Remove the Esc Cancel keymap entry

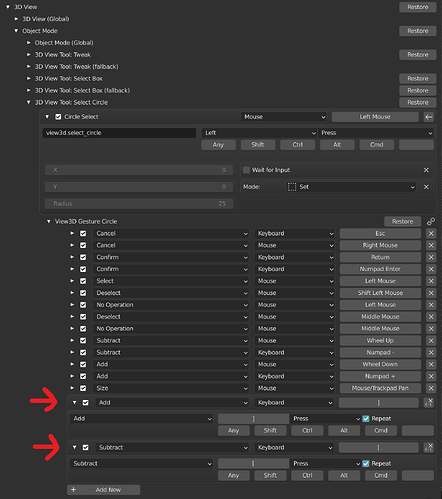pyautogui.click(x=431, y=233)
